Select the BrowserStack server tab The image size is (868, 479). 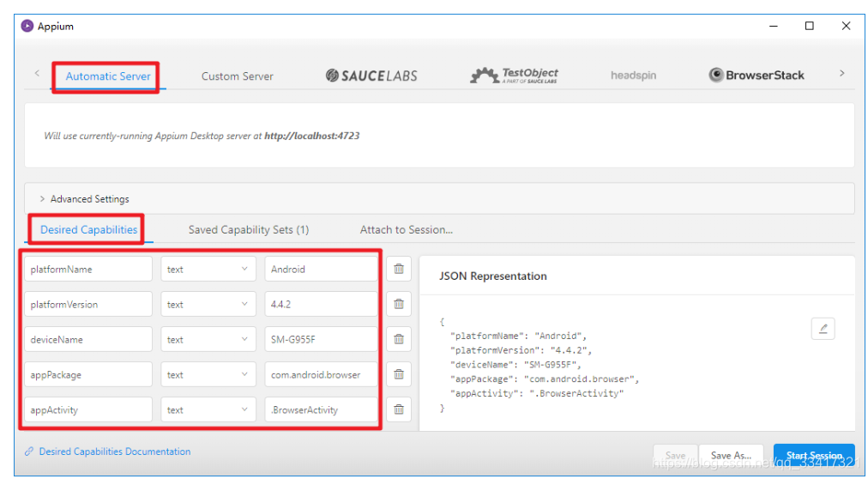coord(756,76)
